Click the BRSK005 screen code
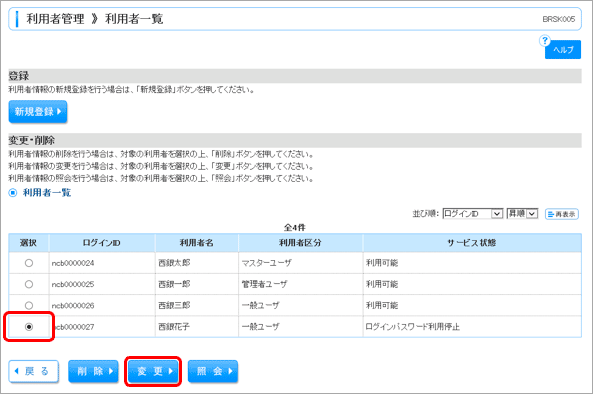The image size is (593, 394). 559,19
